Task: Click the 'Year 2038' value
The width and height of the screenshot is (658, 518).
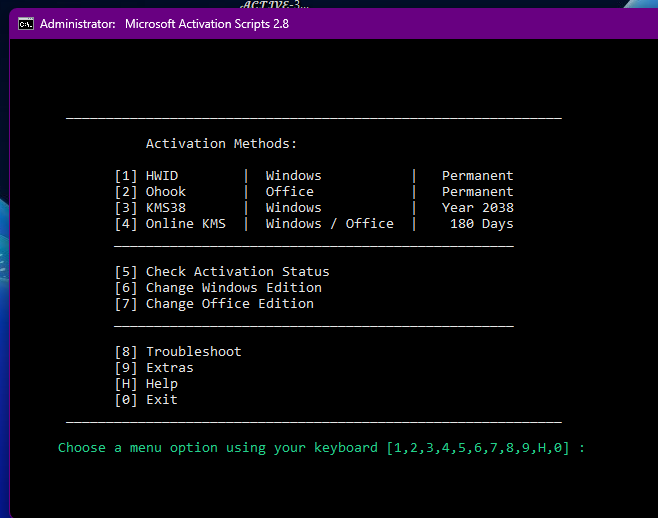Action: (478, 207)
